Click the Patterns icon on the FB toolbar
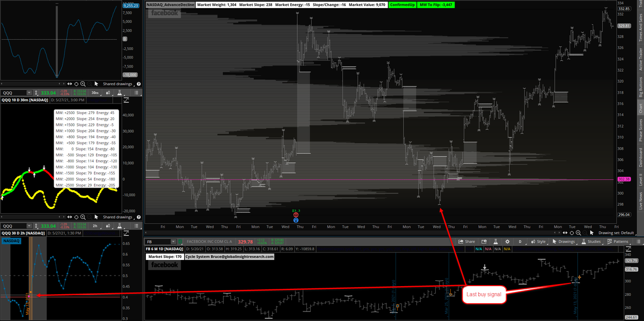This screenshot has height=321, width=644. (610, 241)
